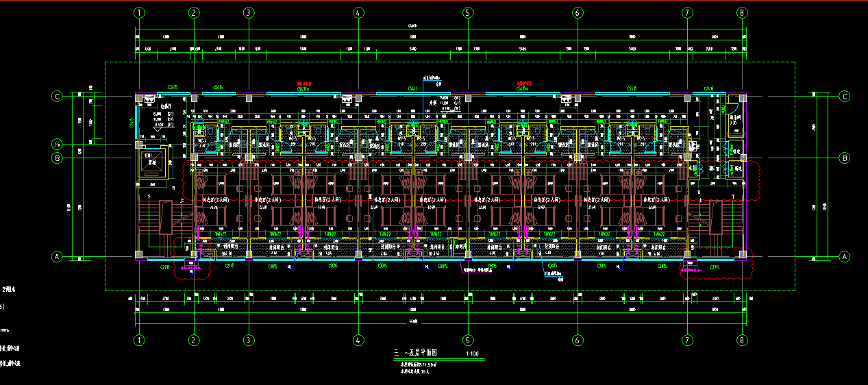Select the passenger elevator shaft symbol
Viewport: 868px width, 385px height.
[x=152, y=164]
